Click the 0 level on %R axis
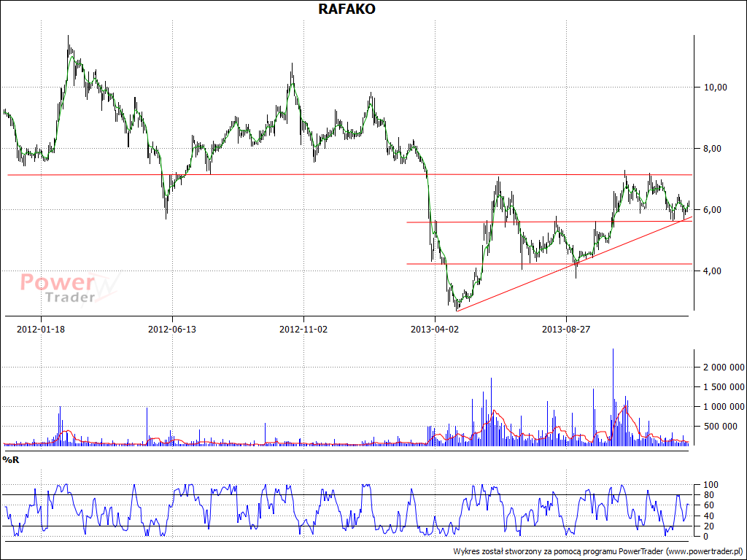747x560 pixels. pos(705,537)
